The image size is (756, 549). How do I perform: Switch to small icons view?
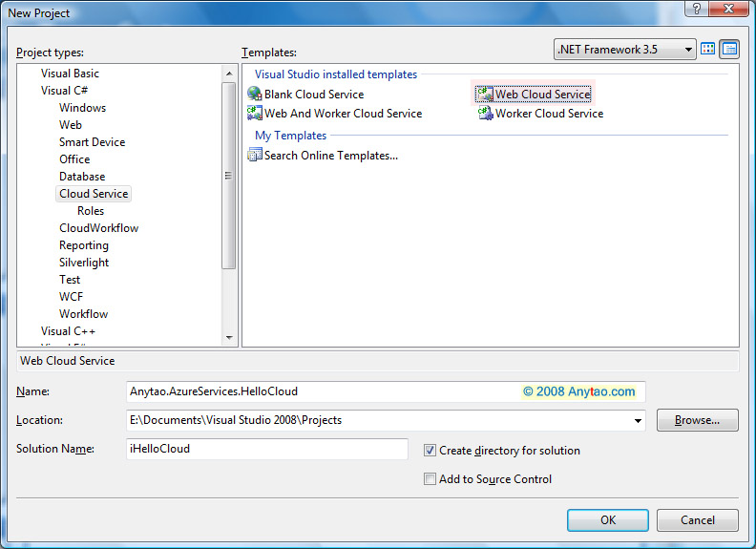(729, 49)
